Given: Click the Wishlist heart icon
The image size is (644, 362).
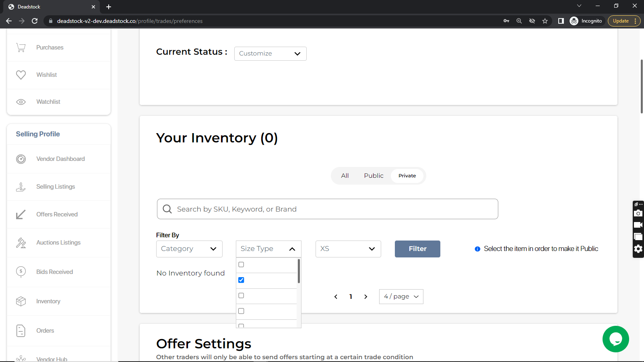Looking at the screenshot, I should 21,74.
